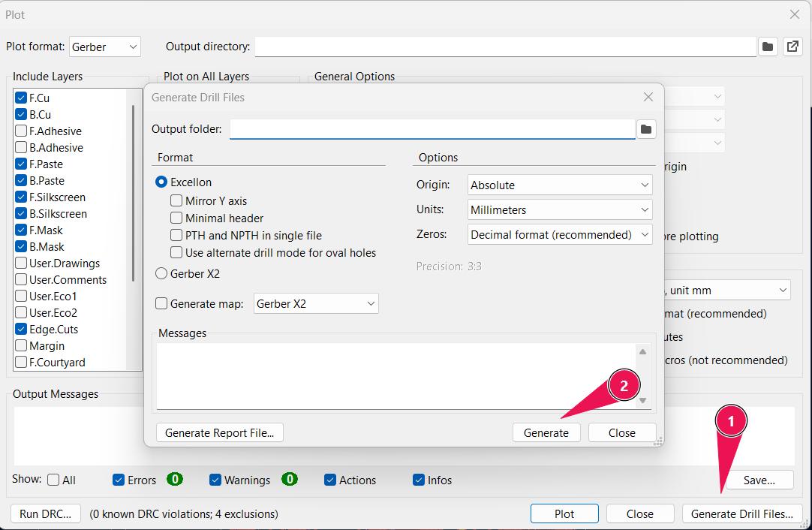Image resolution: width=812 pixels, height=530 pixels.
Task: Disable the Edge.Cuts layer
Action: (20, 329)
